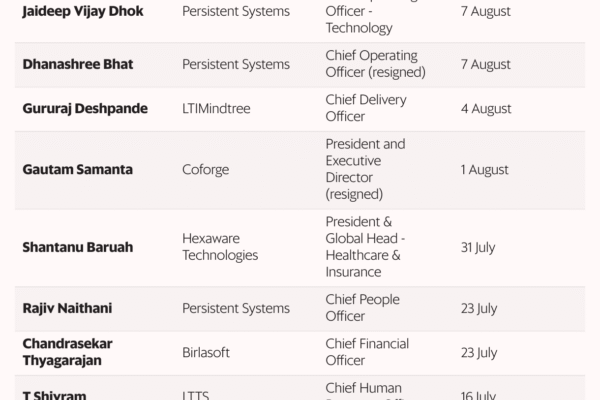Select the Coforge company name

click(x=206, y=170)
